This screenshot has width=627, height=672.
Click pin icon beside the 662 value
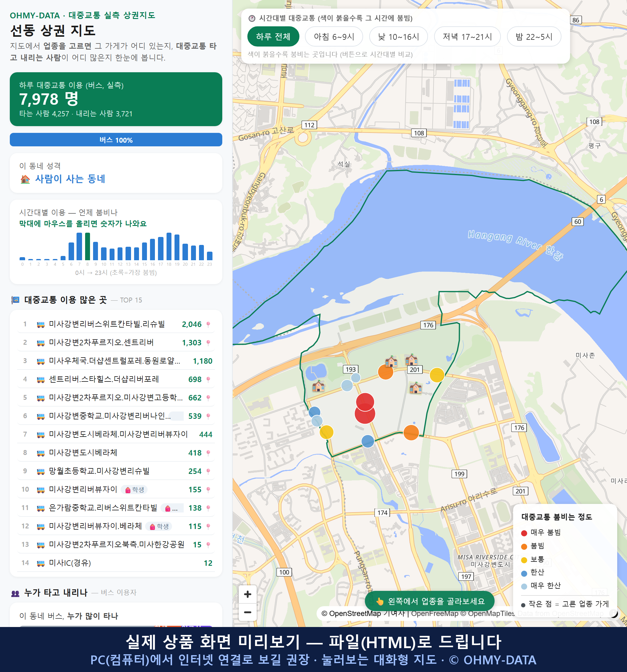click(x=208, y=397)
